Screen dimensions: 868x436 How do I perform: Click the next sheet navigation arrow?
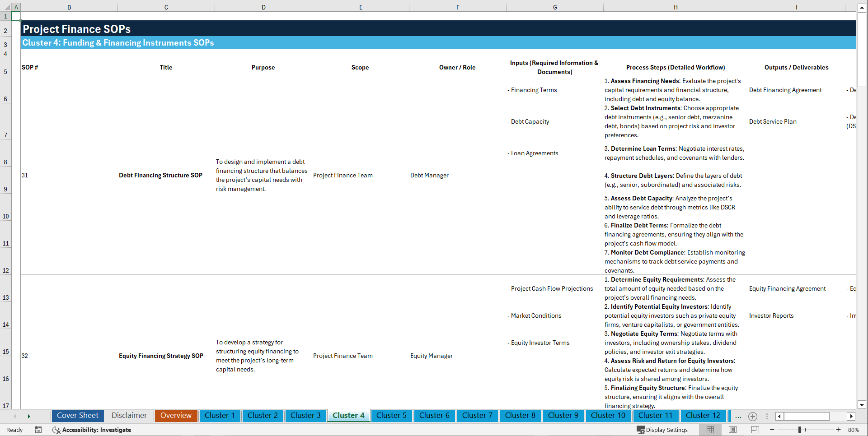pyautogui.click(x=29, y=416)
